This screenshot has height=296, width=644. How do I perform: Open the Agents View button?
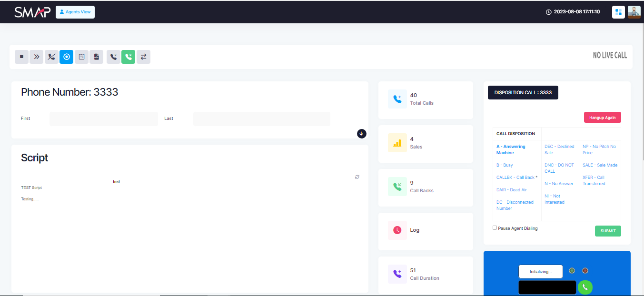click(75, 12)
